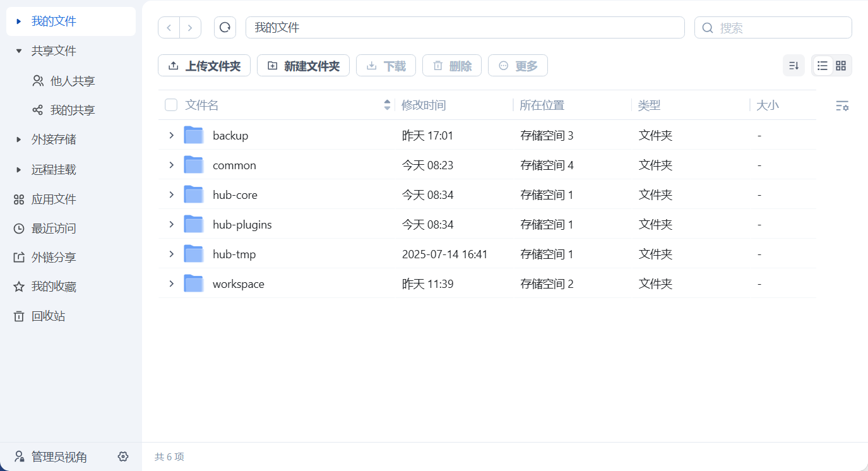Image resolution: width=868 pixels, height=471 pixels.
Task: Click the 修改时间 column header
Action: (x=424, y=105)
